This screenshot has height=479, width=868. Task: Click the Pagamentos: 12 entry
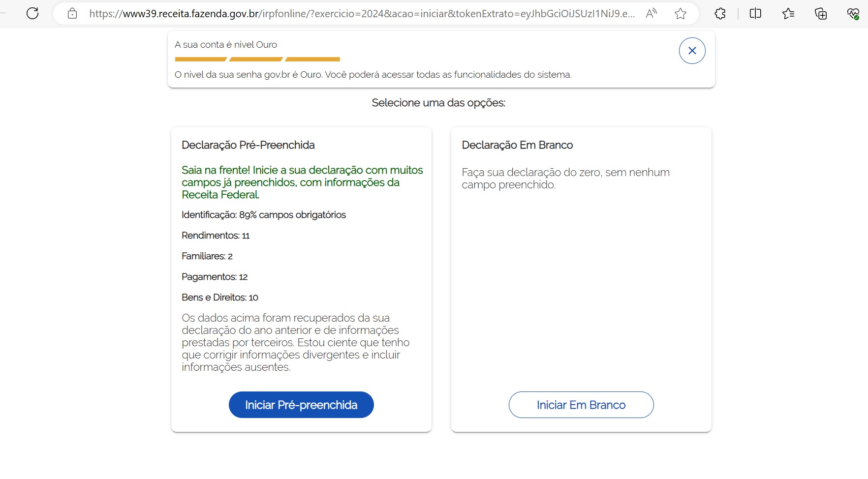coord(215,277)
